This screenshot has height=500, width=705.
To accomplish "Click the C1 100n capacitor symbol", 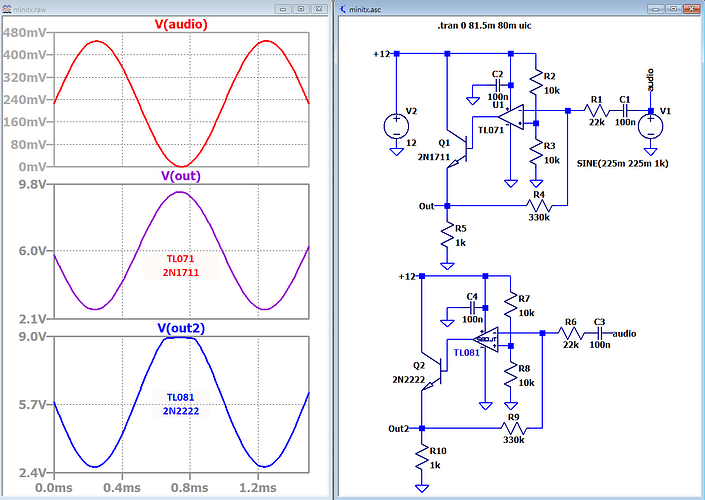I will pos(624,110).
